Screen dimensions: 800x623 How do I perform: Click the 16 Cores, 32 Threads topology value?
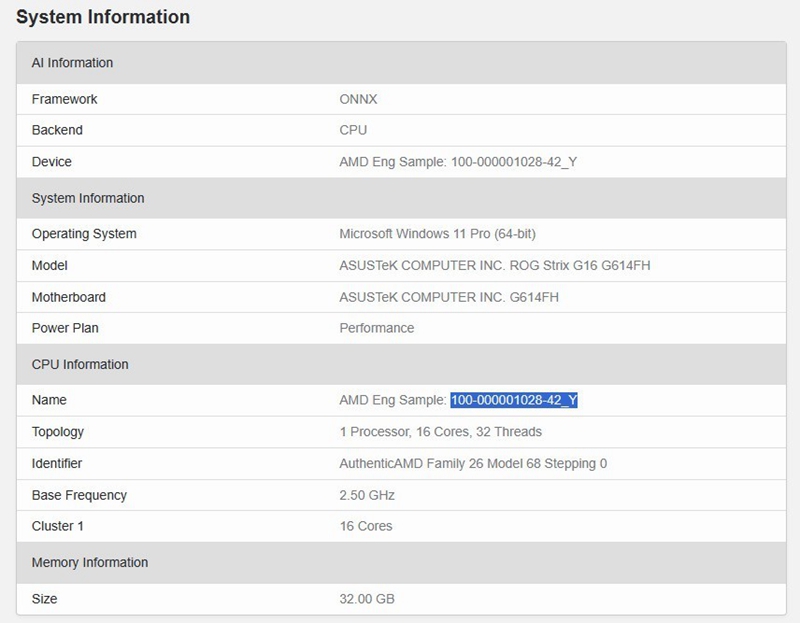click(440, 432)
